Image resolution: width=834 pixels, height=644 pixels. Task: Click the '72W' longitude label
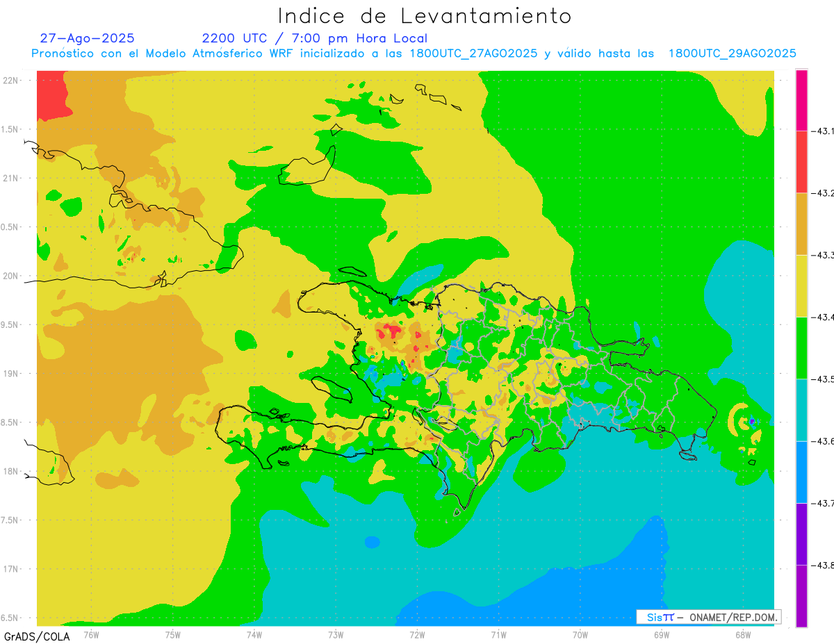(417, 635)
